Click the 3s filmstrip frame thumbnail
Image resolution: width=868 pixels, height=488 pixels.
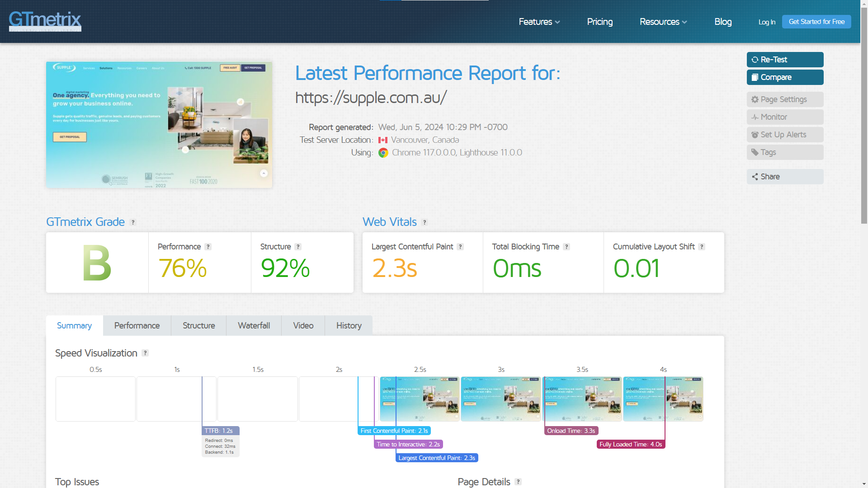[500, 399]
